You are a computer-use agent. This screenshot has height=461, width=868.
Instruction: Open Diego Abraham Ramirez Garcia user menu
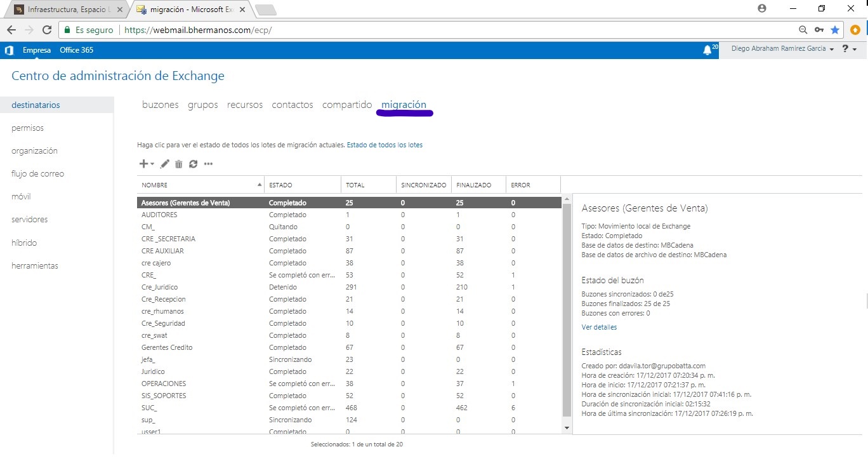tap(782, 50)
